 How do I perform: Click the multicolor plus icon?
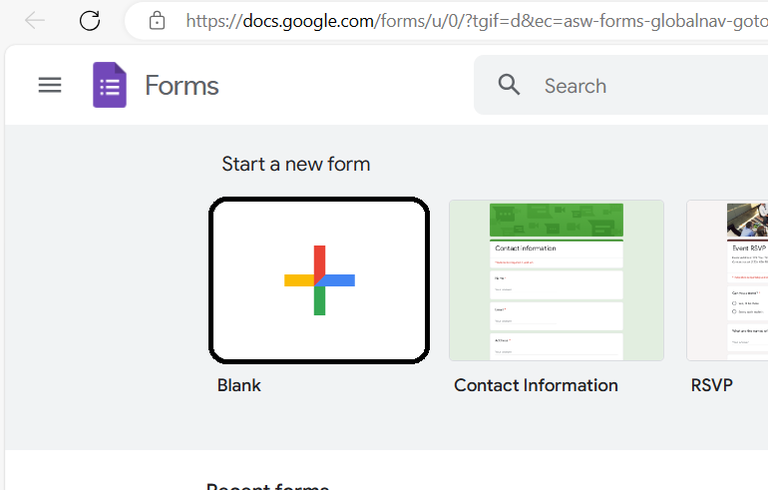pos(319,280)
